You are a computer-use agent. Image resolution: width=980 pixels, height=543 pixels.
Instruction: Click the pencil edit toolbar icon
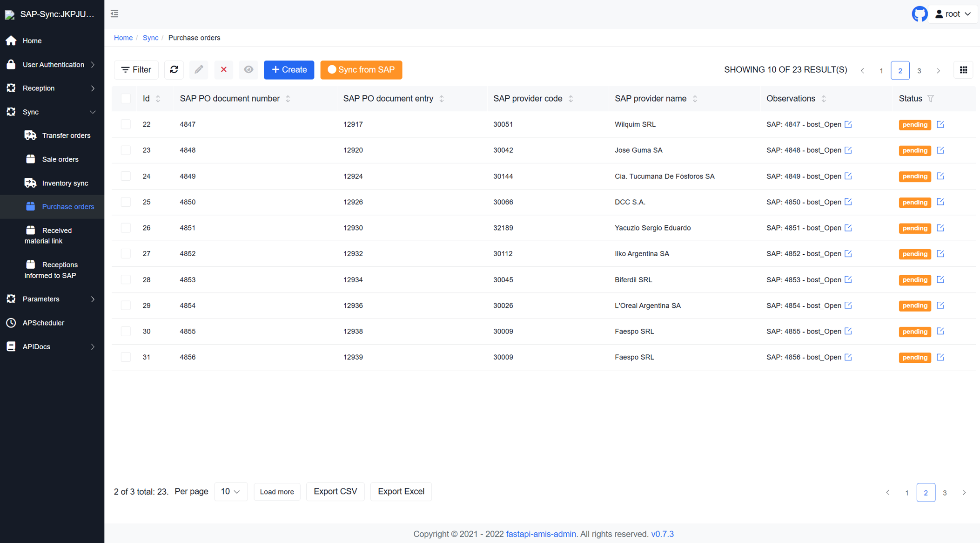(x=199, y=70)
